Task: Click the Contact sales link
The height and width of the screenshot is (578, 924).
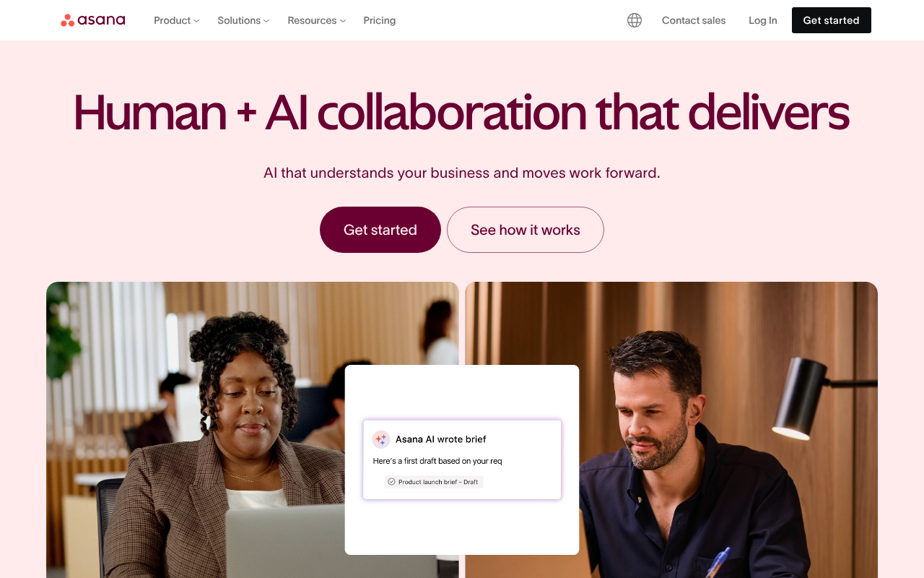Action: 694,20
